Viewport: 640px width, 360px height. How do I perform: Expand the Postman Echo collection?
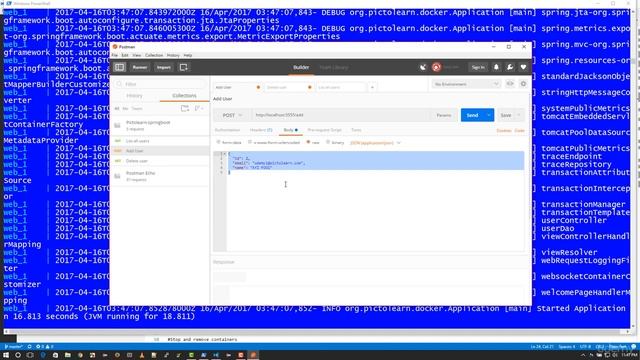point(160,176)
